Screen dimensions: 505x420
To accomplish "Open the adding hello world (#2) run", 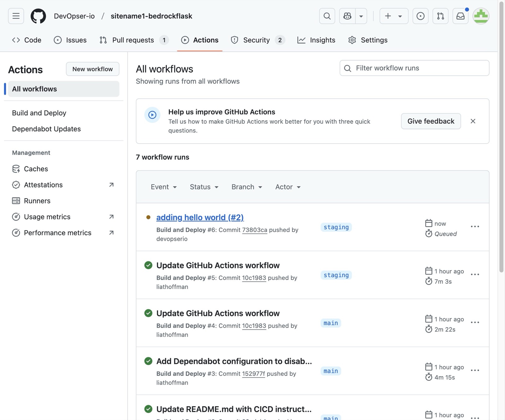I will 200,217.
